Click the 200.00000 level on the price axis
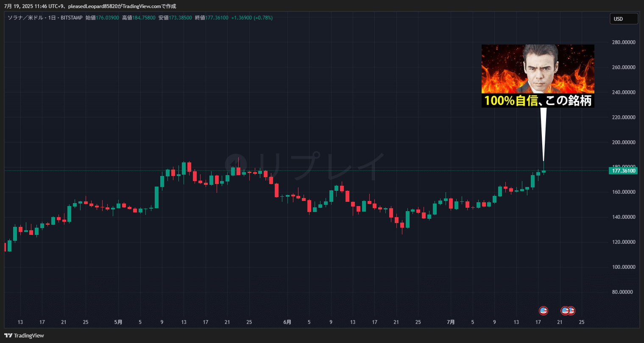The image size is (644, 343). (x=623, y=142)
